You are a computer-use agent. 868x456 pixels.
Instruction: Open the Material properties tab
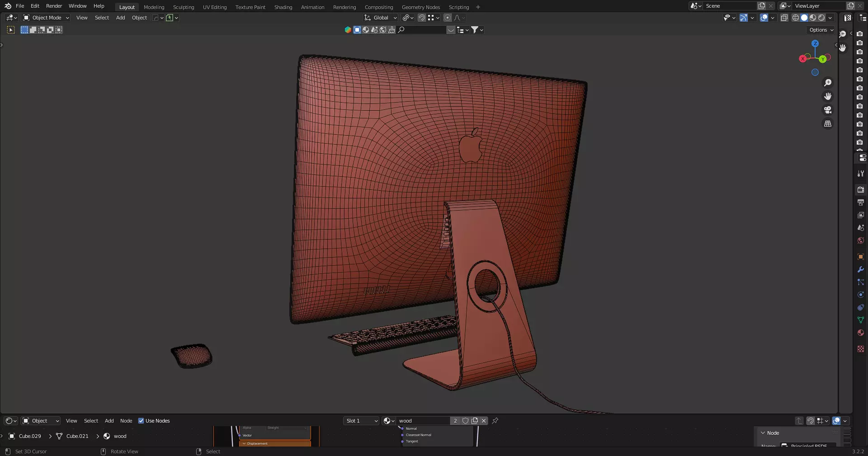(x=861, y=333)
